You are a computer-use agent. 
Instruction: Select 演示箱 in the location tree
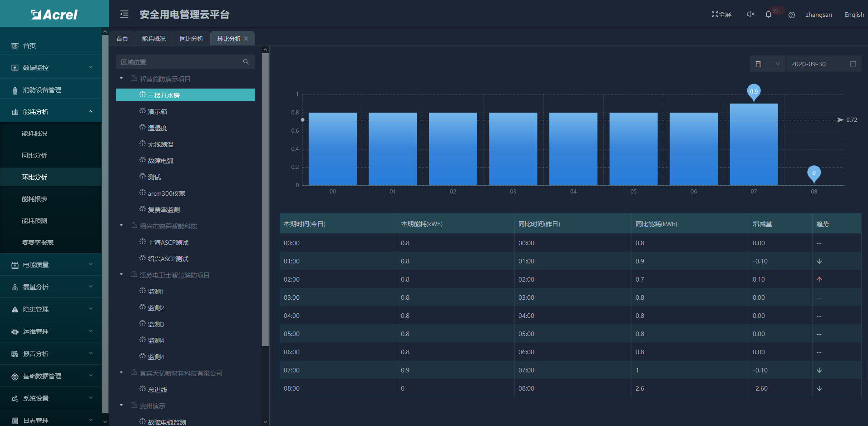[x=158, y=112]
